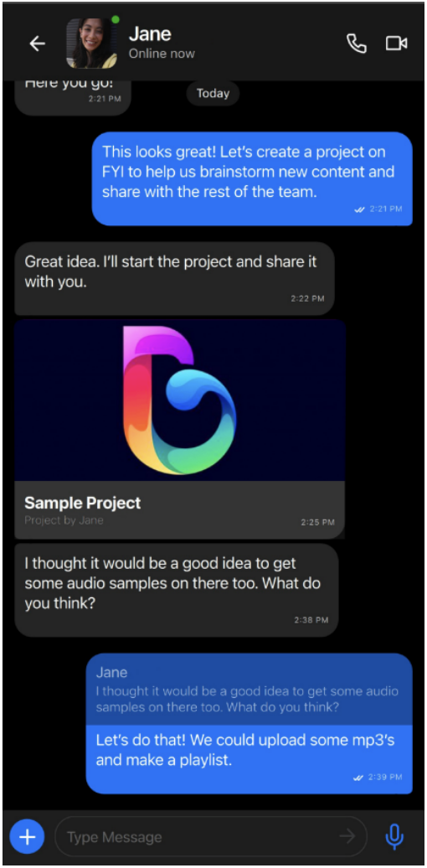The height and width of the screenshot is (868, 427).
Task: Tap the 'Online now' status text
Action: click(x=162, y=54)
